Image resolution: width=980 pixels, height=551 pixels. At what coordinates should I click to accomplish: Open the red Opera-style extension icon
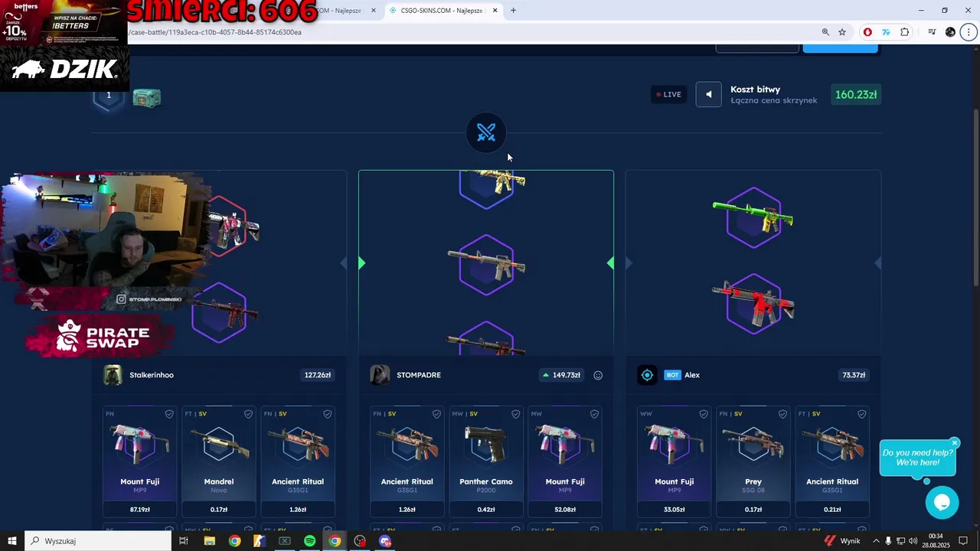coord(867,32)
